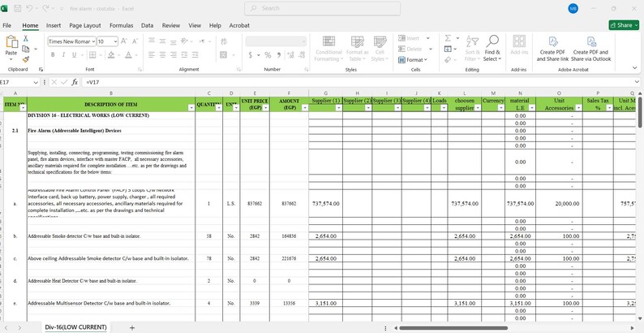The image size is (644, 333).
Task: Click the Clear eraser icon
Action: coord(448,59)
